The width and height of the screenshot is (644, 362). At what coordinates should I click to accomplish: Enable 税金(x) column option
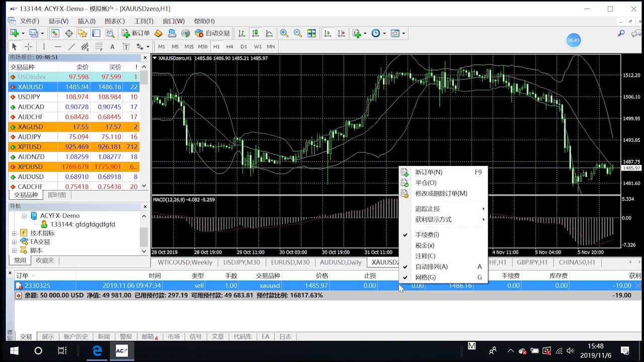coord(443,245)
